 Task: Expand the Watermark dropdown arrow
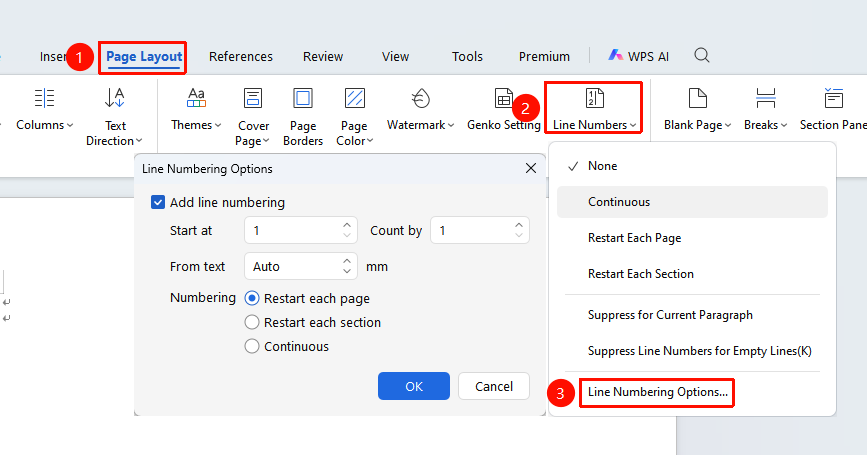[451, 125]
